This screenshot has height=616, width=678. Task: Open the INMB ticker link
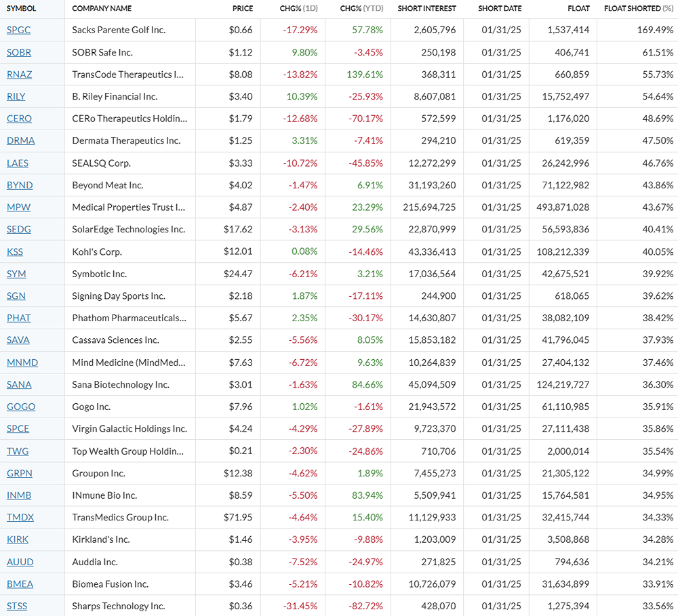click(19, 495)
